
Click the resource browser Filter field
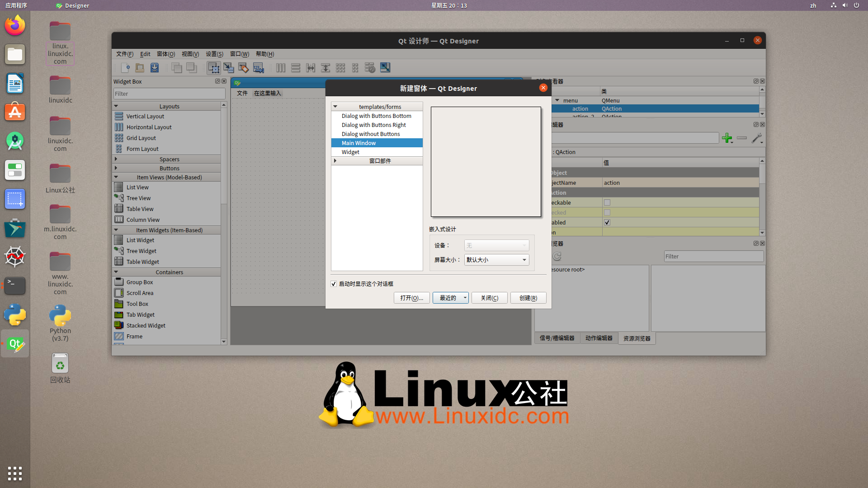[x=713, y=256]
